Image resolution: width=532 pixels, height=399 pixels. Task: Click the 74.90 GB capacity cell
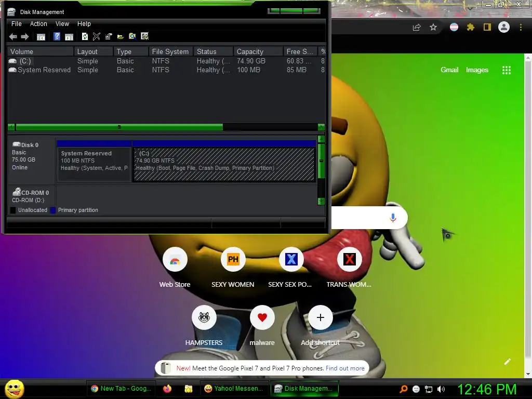click(x=251, y=61)
